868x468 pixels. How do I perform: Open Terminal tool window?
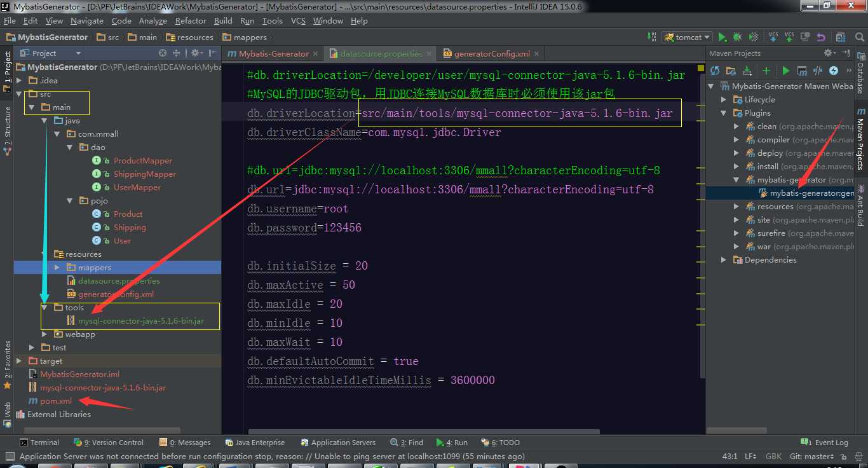[x=39, y=443]
